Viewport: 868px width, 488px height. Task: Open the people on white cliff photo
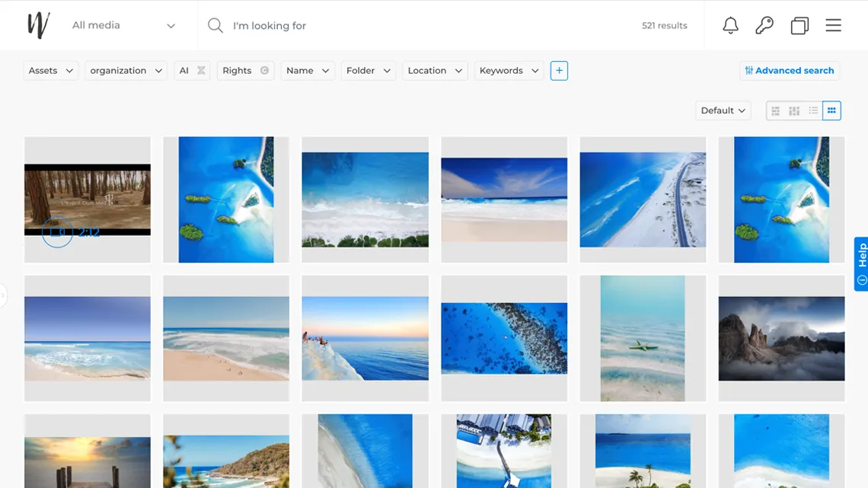pyautogui.click(x=365, y=339)
